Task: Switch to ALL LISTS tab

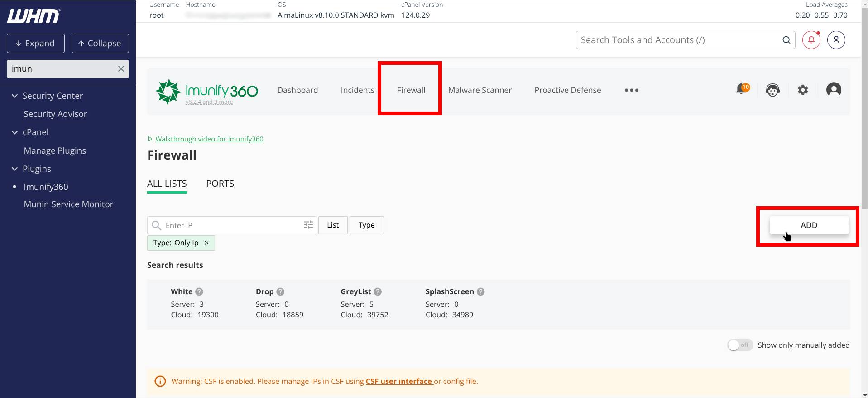Action: click(x=167, y=184)
